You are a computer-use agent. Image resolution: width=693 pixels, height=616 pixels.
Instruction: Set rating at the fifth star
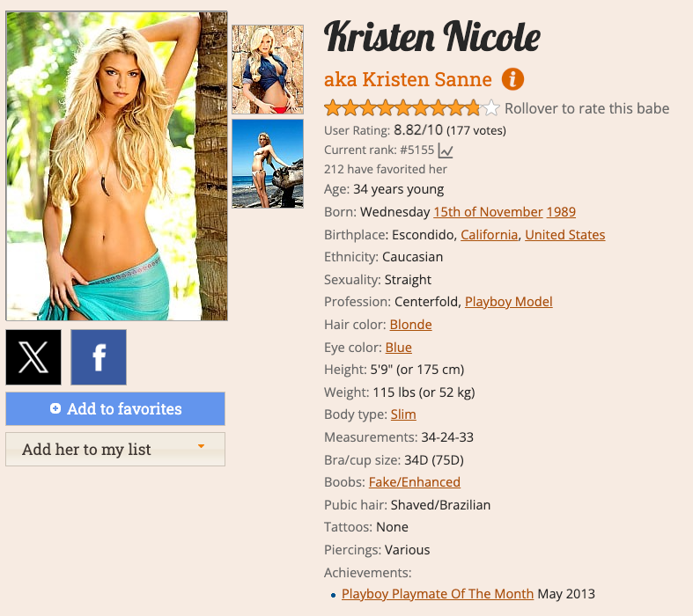pos(403,108)
